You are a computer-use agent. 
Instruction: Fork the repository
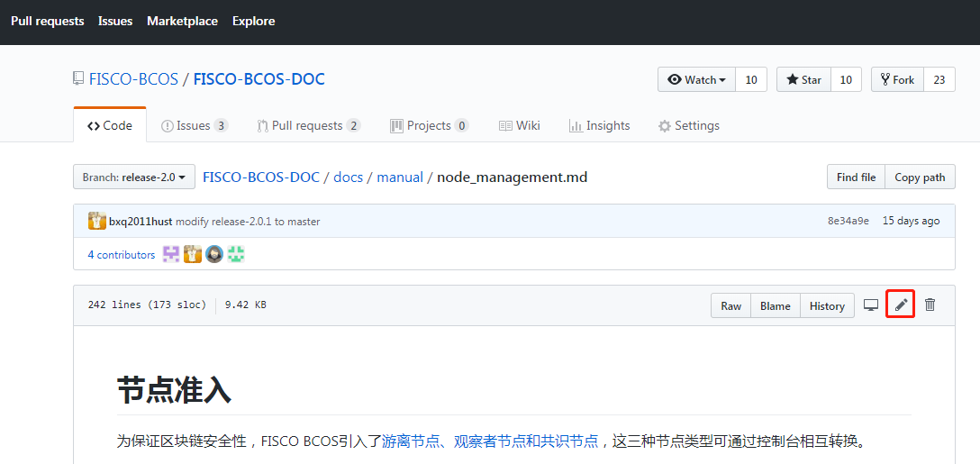pos(897,80)
